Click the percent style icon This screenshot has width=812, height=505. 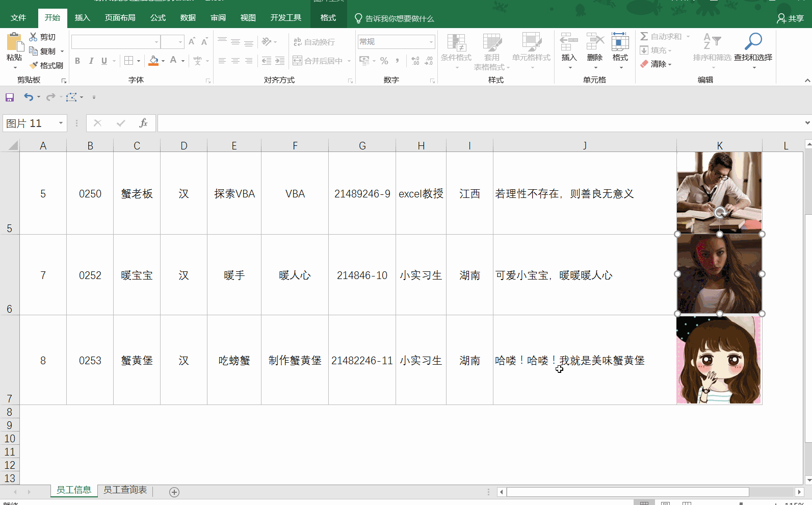coord(384,61)
